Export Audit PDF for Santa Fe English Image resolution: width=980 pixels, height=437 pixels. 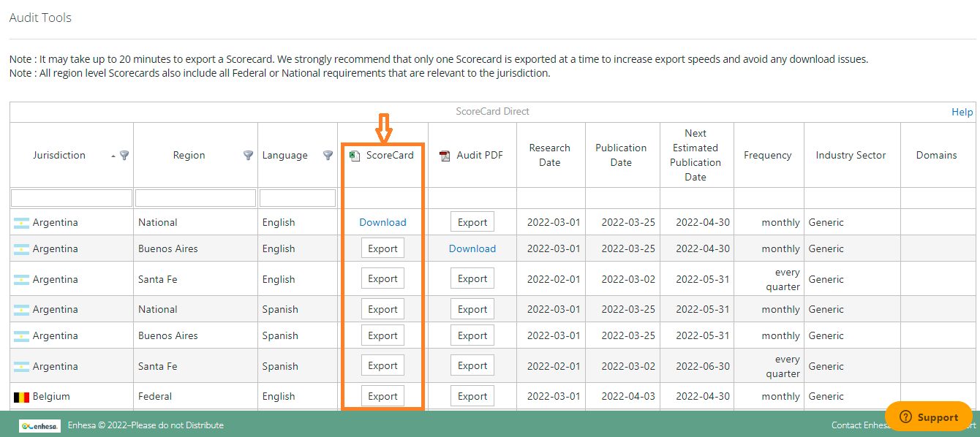pyautogui.click(x=472, y=278)
